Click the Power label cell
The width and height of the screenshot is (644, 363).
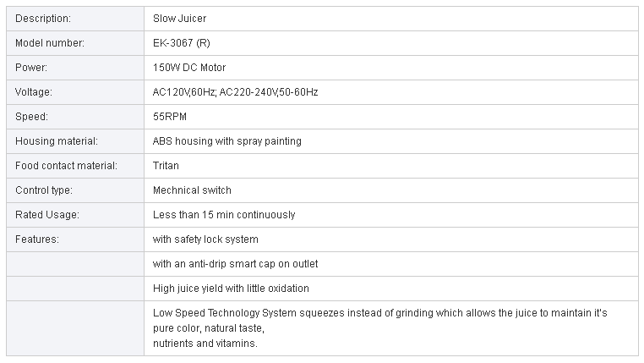pos(75,68)
